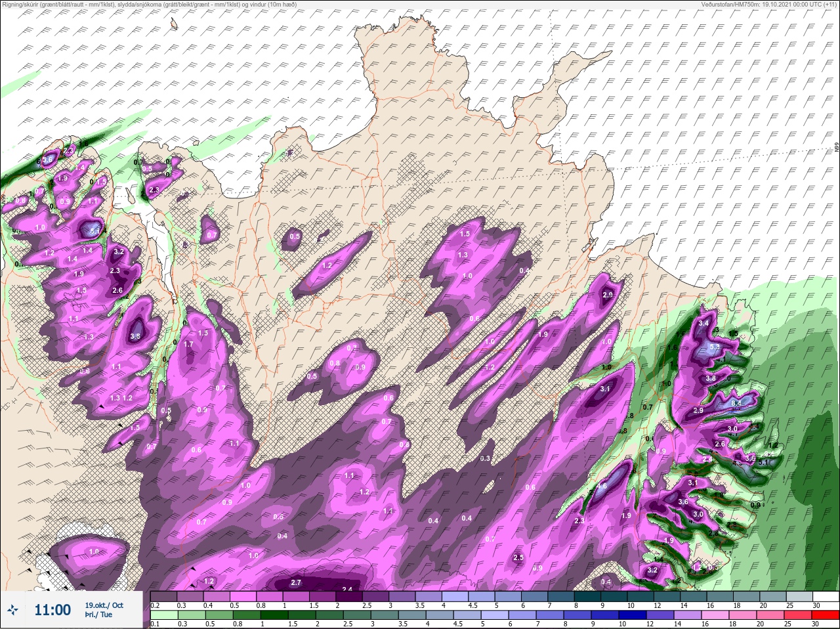Click the '3.4' precipitation value in the east

coord(703,323)
